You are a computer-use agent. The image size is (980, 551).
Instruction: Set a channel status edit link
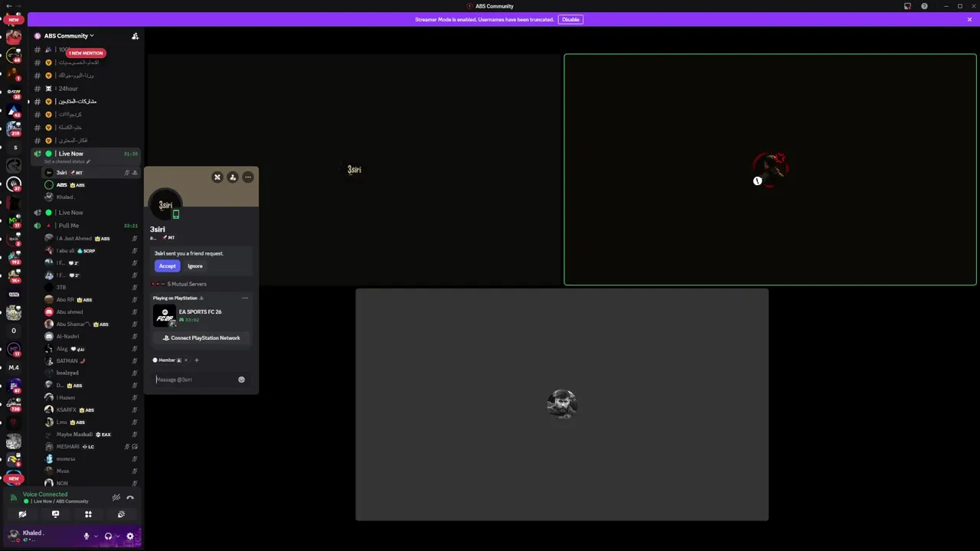[67, 161]
